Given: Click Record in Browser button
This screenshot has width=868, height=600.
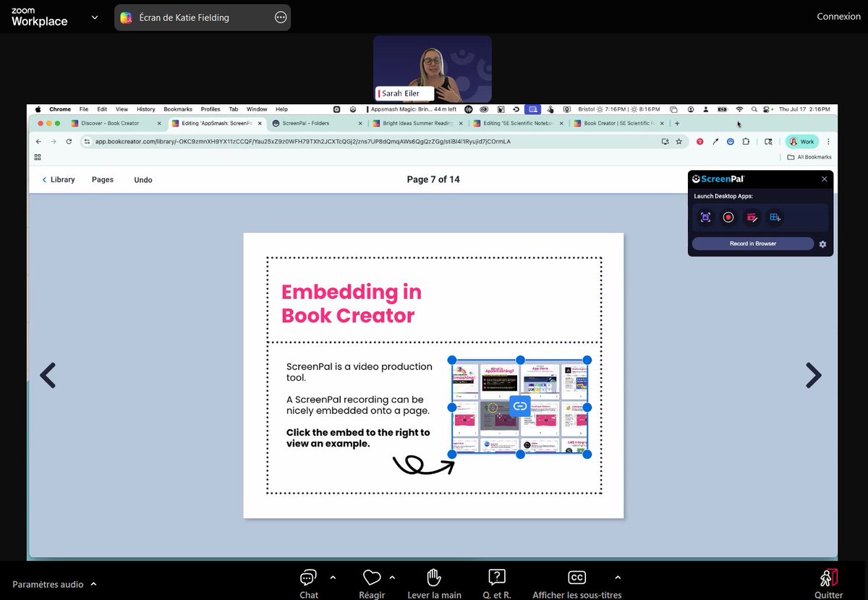Looking at the screenshot, I should [753, 244].
